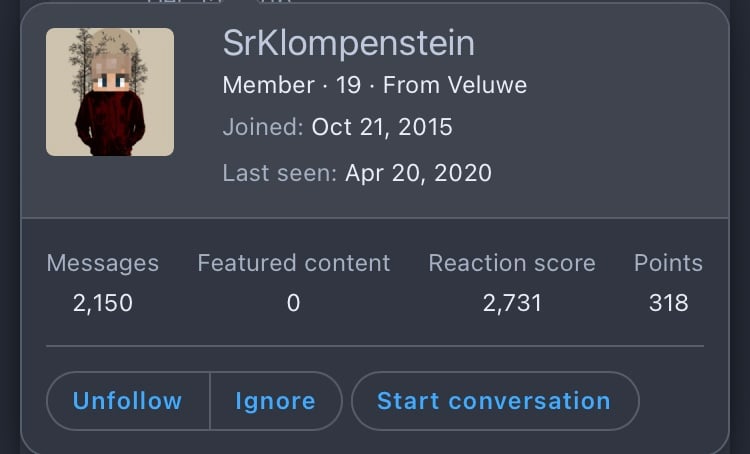The height and width of the screenshot is (454, 750).
Task: Click the Last seen label text
Action: (280, 173)
